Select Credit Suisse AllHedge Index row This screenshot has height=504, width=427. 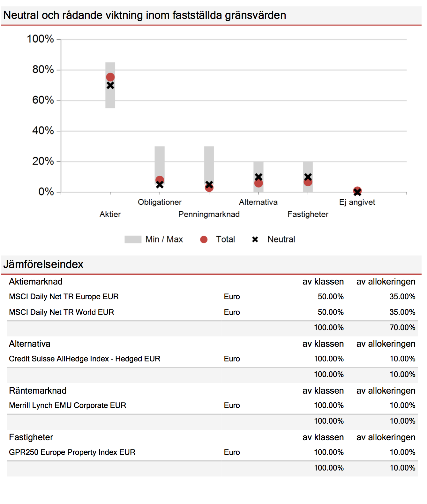point(212,359)
